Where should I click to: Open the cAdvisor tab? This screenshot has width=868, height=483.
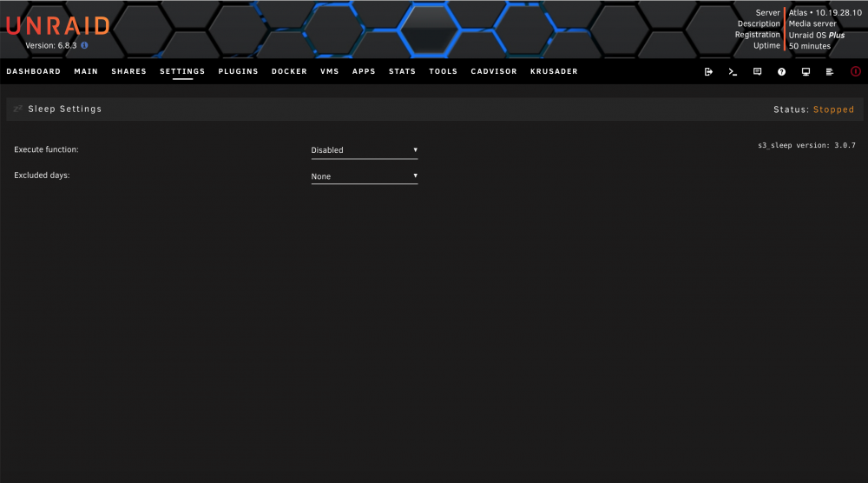(494, 71)
